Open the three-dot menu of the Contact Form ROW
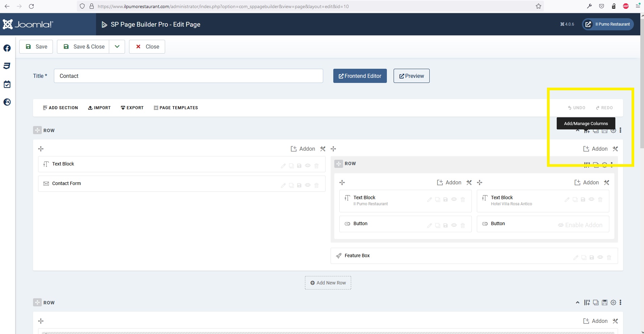 [620, 130]
